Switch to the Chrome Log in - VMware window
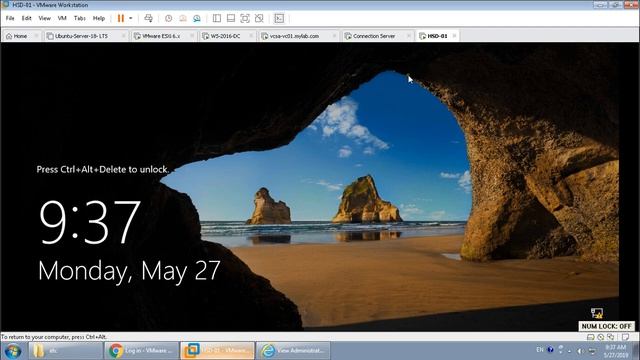640x360 pixels. pyautogui.click(x=141, y=351)
